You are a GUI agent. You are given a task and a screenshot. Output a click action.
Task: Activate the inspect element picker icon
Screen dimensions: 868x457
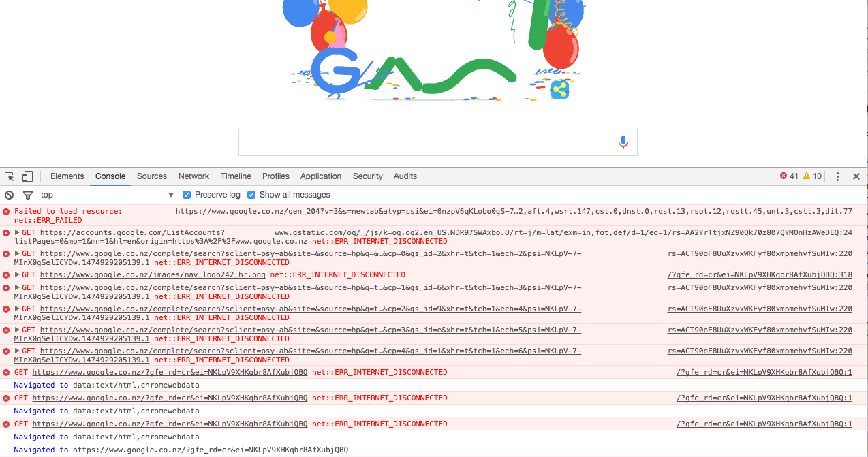10,176
